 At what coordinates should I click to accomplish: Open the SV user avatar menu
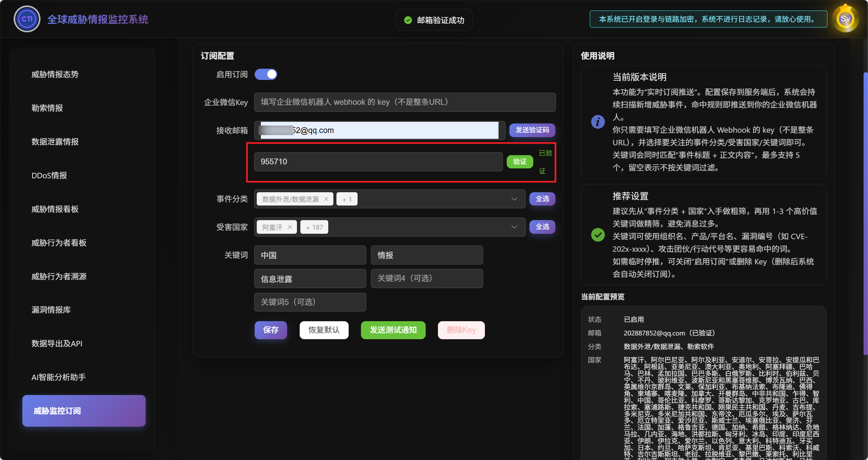coord(846,18)
